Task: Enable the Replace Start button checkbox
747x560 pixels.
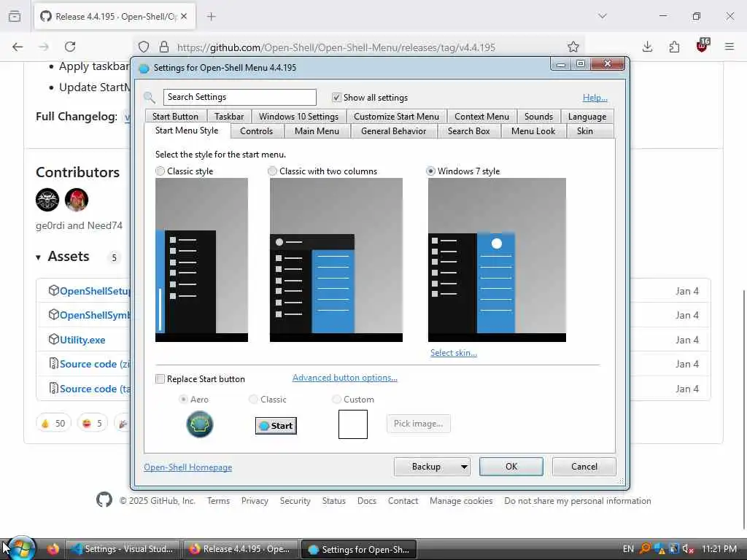Action: click(160, 379)
